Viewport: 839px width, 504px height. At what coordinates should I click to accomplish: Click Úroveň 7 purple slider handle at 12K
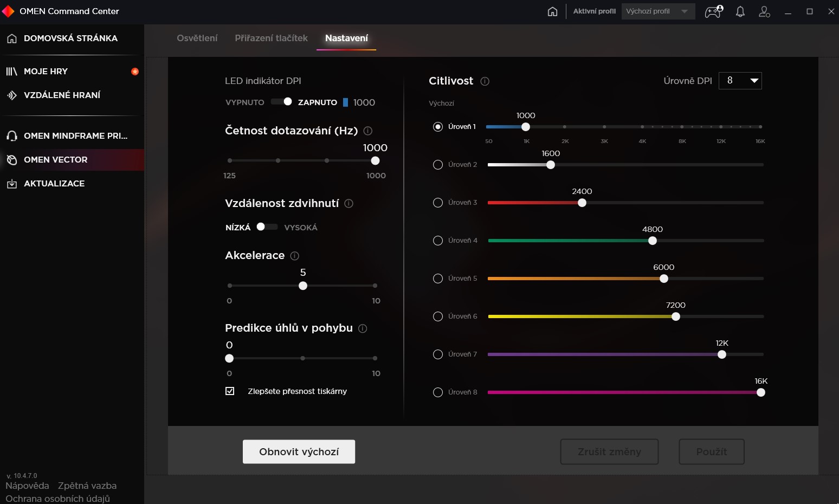coord(722,354)
